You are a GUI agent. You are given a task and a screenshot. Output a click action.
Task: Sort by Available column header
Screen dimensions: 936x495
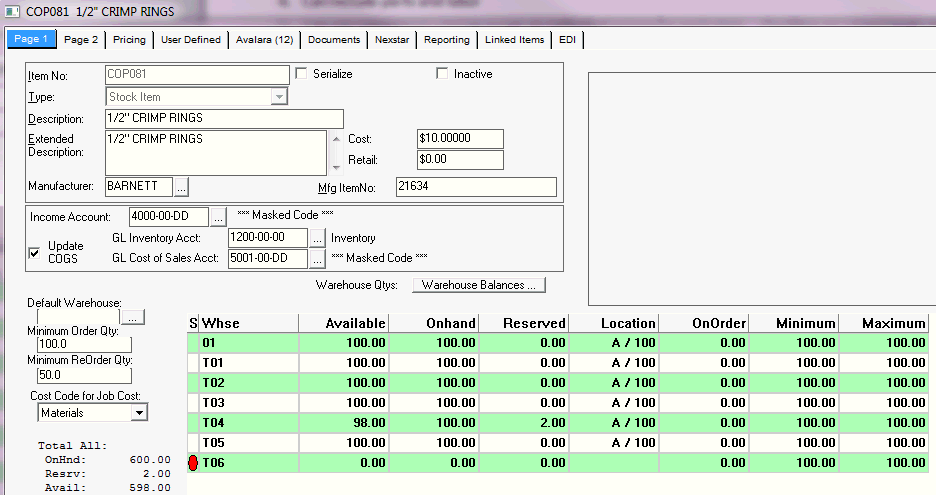coord(343,323)
